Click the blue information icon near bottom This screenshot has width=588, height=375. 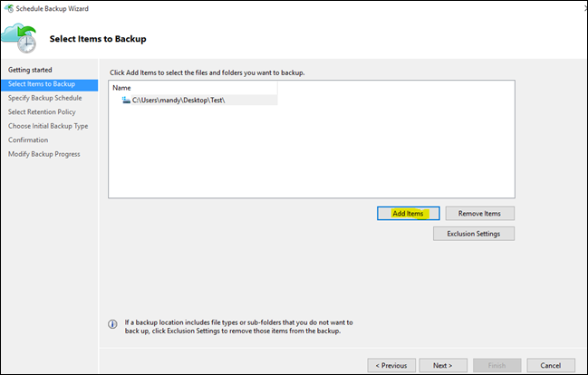112,323
